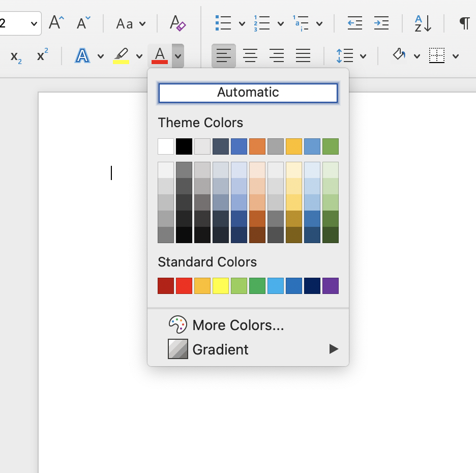Open More Colors dialog
The width and height of the screenshot is (476, 473).
pyautogui.click(x=238, y=325)
